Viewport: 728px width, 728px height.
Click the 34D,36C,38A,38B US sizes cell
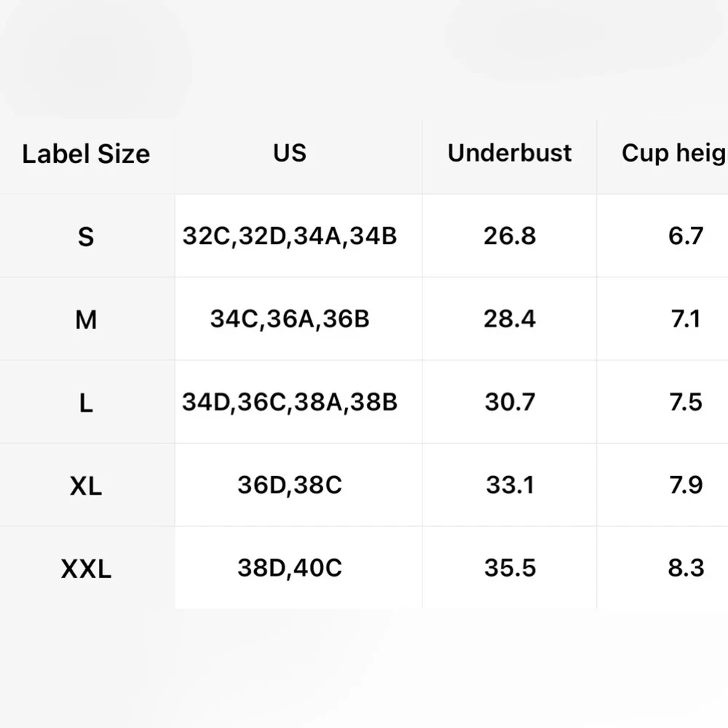point(290,402)
